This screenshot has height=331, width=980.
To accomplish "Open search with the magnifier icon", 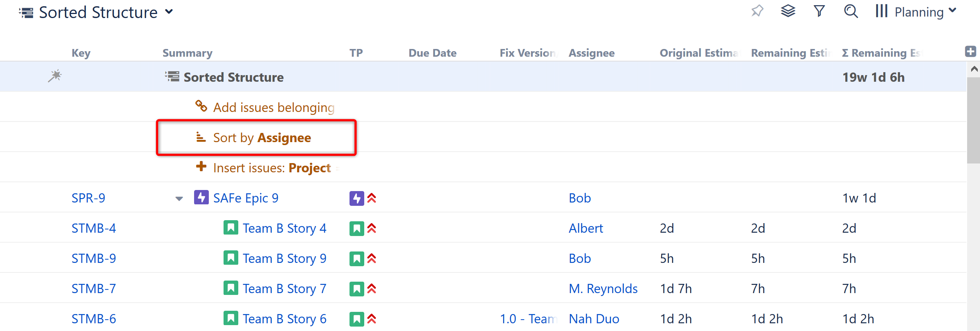I will [x=851, y=11].
